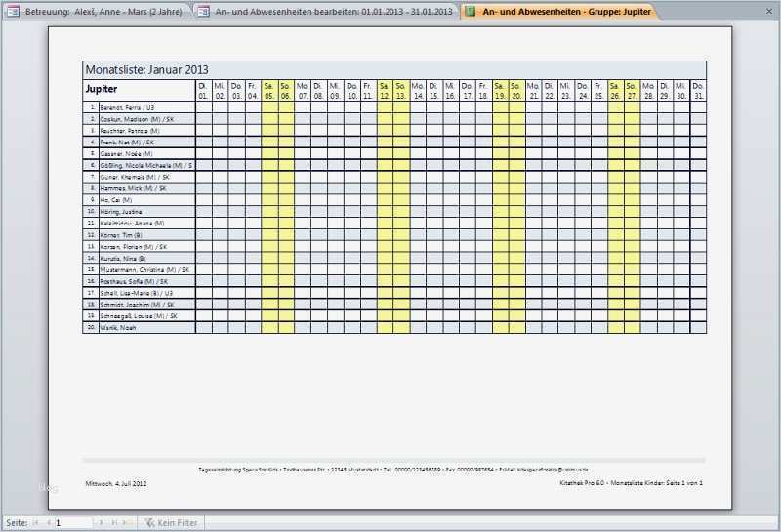Select day header Do. 24.

(x=583, y=91)
